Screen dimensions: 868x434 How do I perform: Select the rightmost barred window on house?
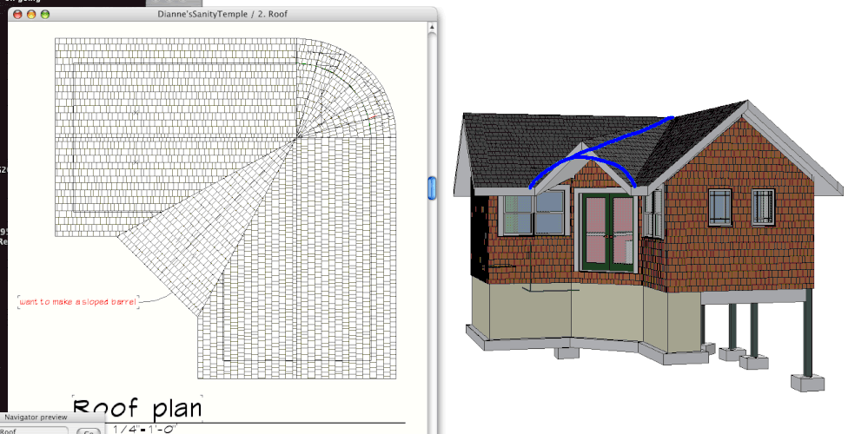coord(762,207)
